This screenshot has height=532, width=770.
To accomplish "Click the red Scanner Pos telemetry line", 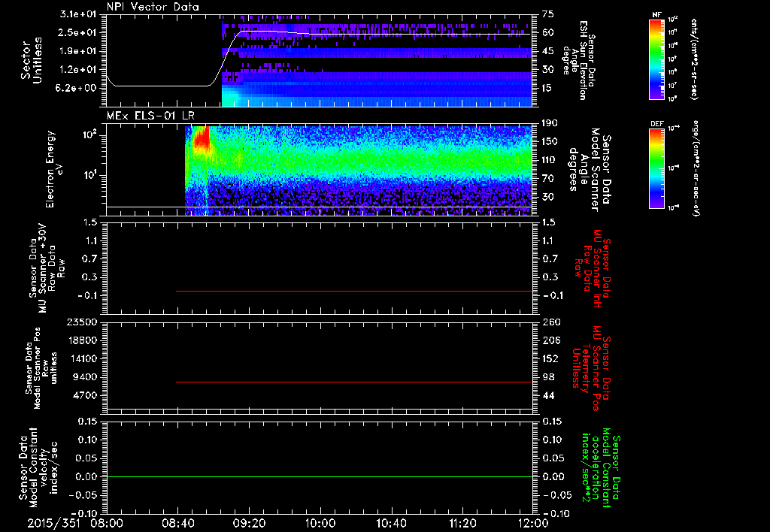I will [x=354, y=382].
